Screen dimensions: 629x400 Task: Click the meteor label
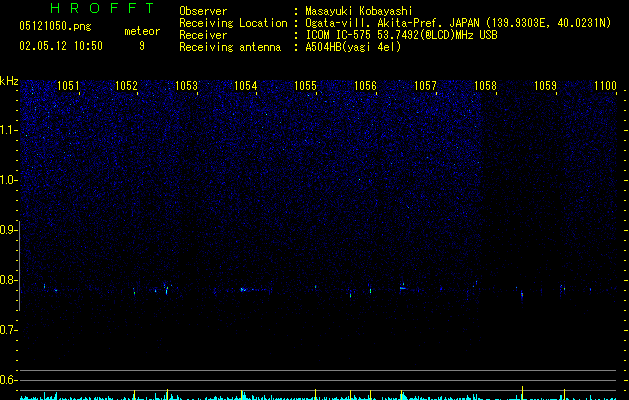pyautogui.click(x=142, y=31)
